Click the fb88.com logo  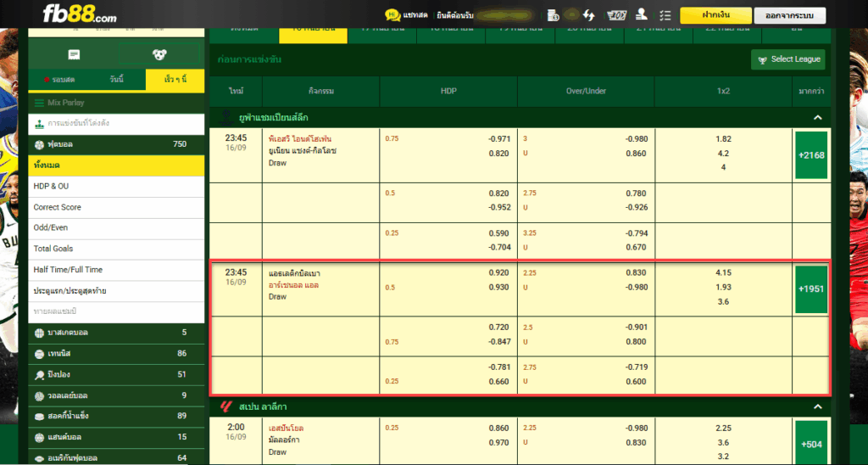click(81, 14)
